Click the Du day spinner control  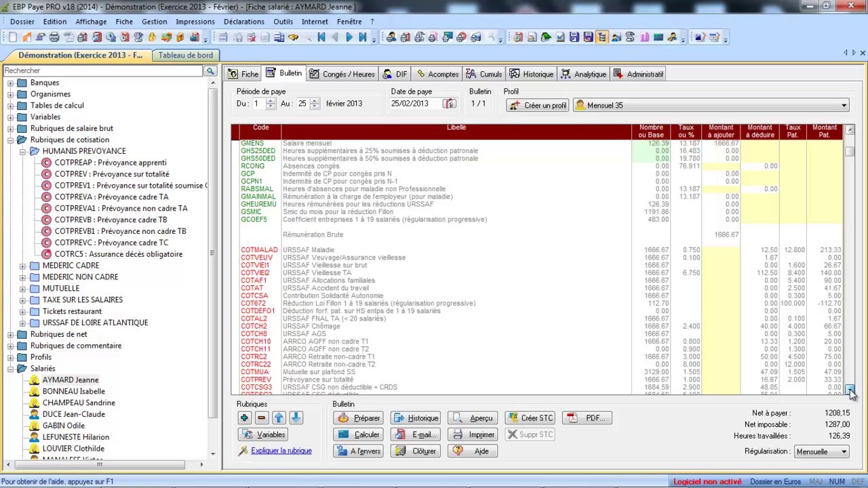[271, 104]
